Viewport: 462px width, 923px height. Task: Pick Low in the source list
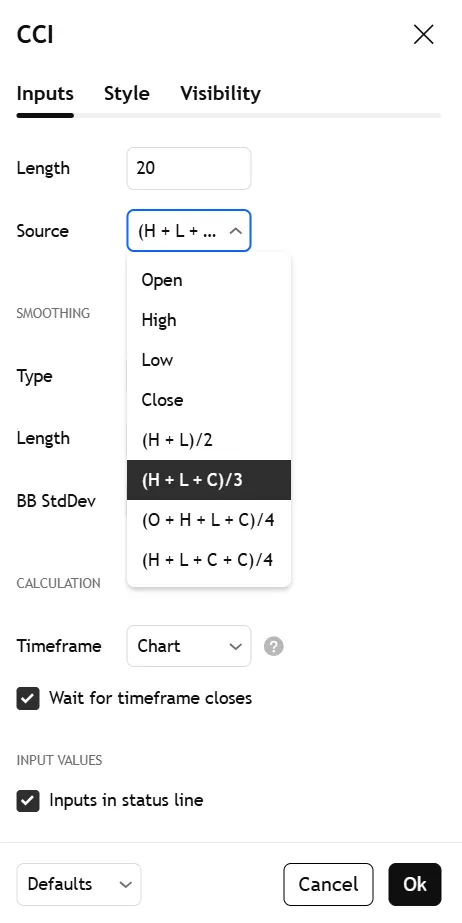click(x=209, y=360)
